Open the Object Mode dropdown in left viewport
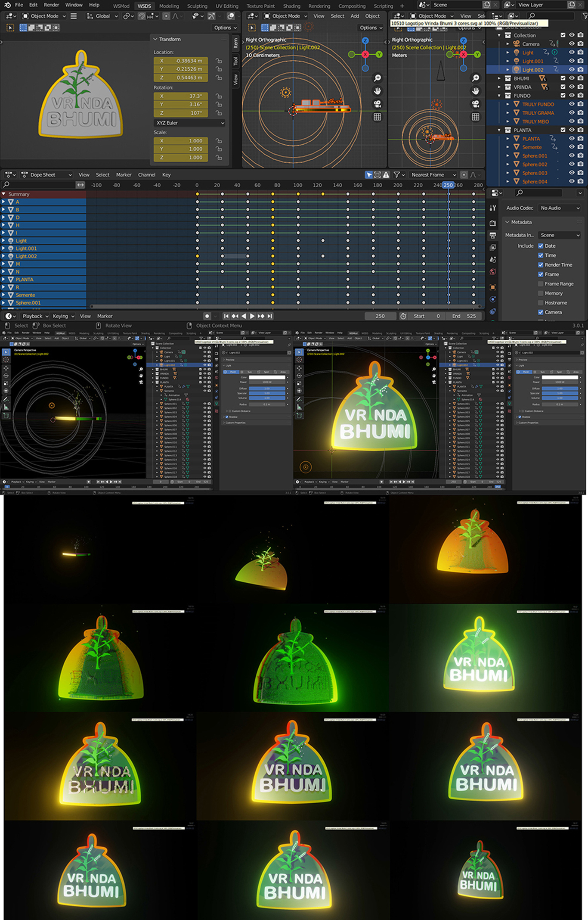 tap(44, 16)
